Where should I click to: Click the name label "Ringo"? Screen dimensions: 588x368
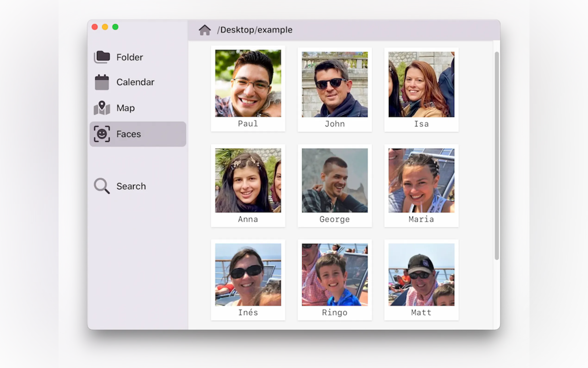pos(335,313)
